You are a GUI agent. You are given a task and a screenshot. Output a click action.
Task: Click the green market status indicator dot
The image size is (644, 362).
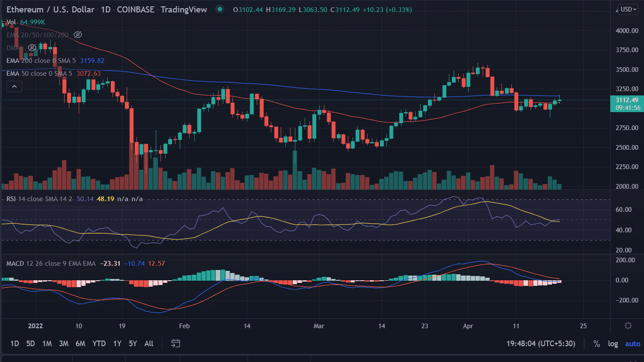(x=220, y=9)
